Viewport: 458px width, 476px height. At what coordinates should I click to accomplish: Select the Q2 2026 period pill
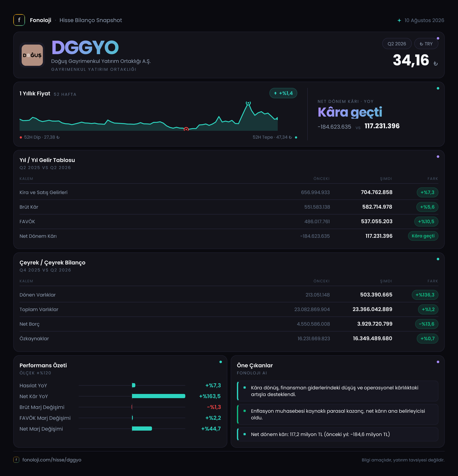click(x=397, y=44)
